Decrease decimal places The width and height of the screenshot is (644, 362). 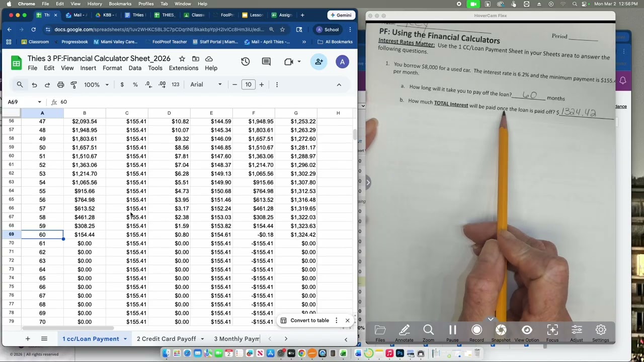pyautogui.click(x=148, y=84)
